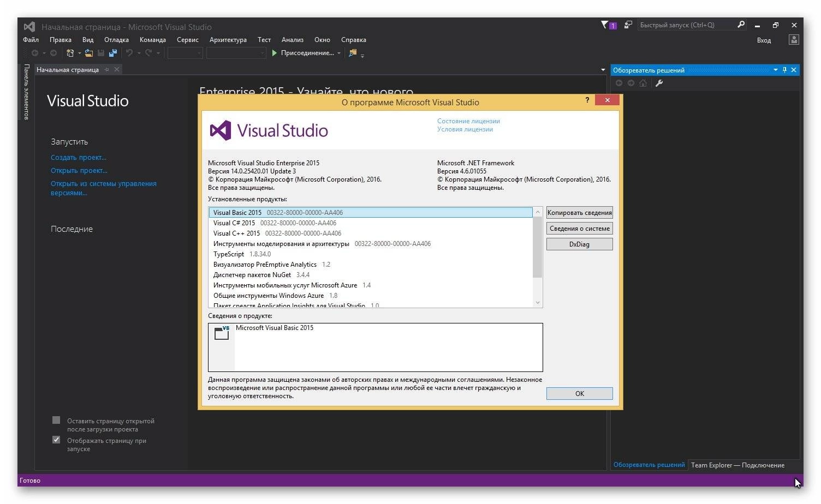821x504 pixels.
Task: Open the Справка menu
Action: (354, 40)
